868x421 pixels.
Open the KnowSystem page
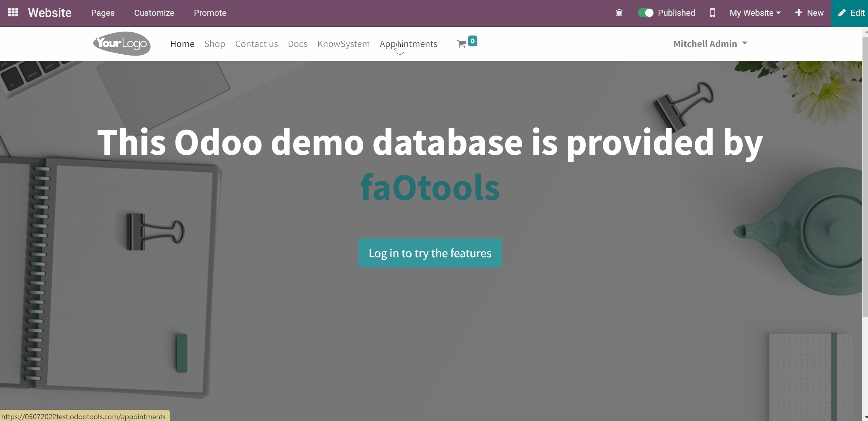click(x=343, y=44)
